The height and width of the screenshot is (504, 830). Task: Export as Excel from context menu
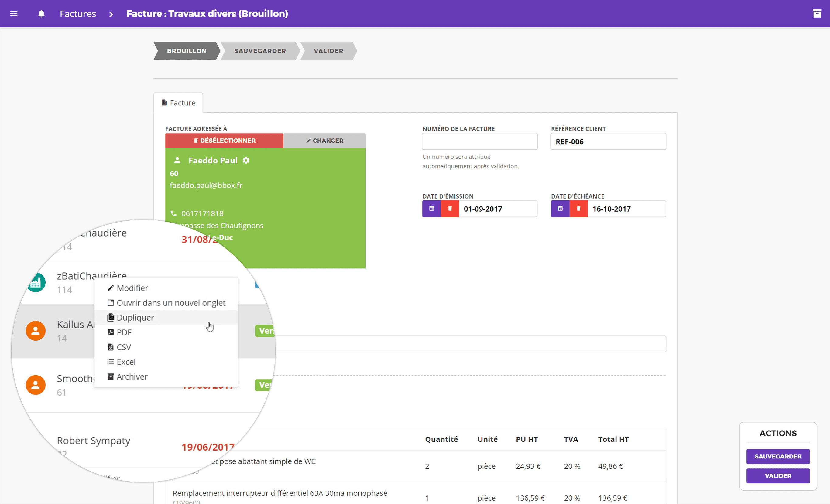point(166,362)
